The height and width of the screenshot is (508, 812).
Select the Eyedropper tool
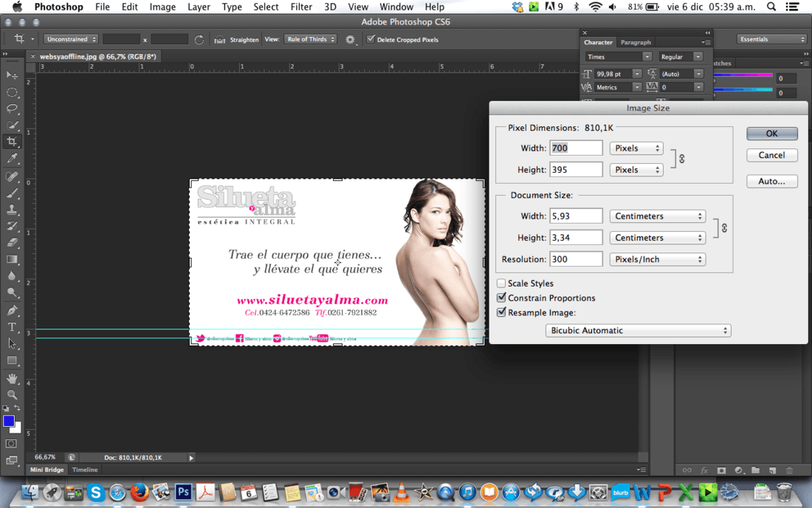[x=12, y=159]
